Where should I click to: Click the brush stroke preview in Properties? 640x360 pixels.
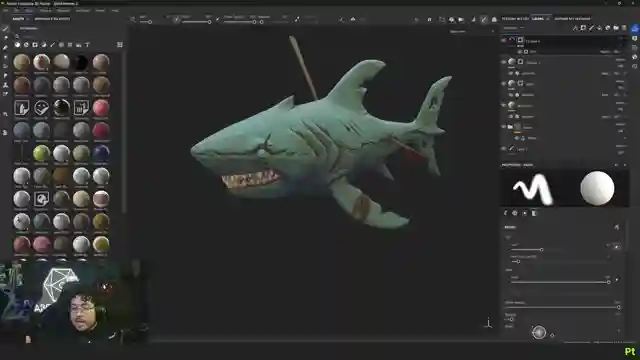point(533,189)
